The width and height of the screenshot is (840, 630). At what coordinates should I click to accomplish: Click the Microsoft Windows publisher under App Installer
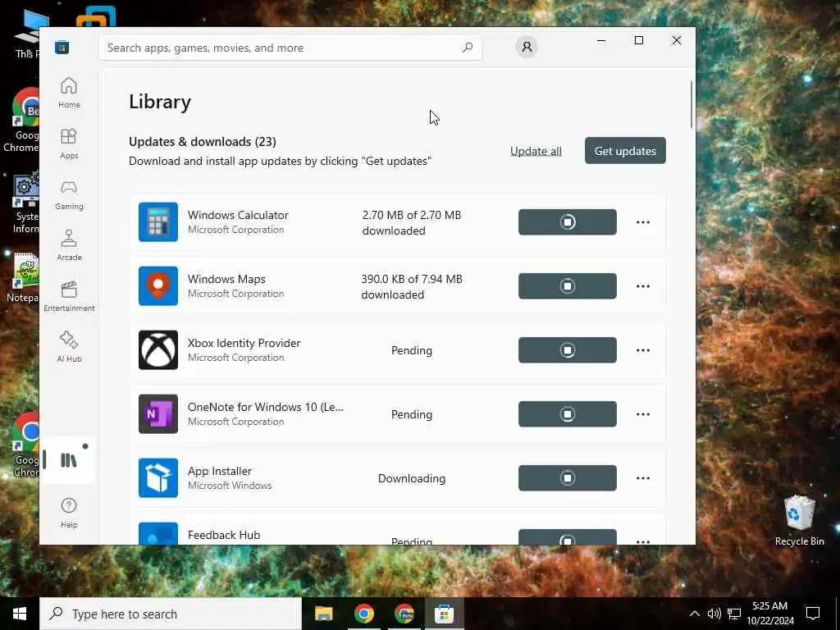(230, 486)
